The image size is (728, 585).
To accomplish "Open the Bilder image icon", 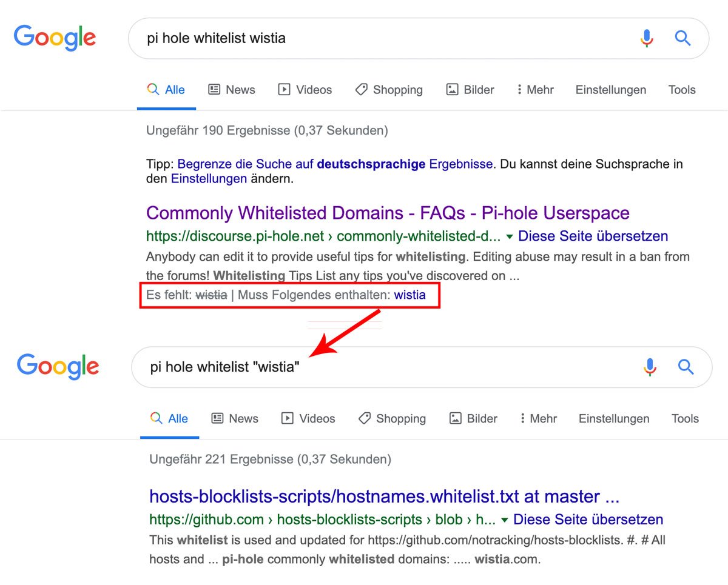I will coord(451,89).
